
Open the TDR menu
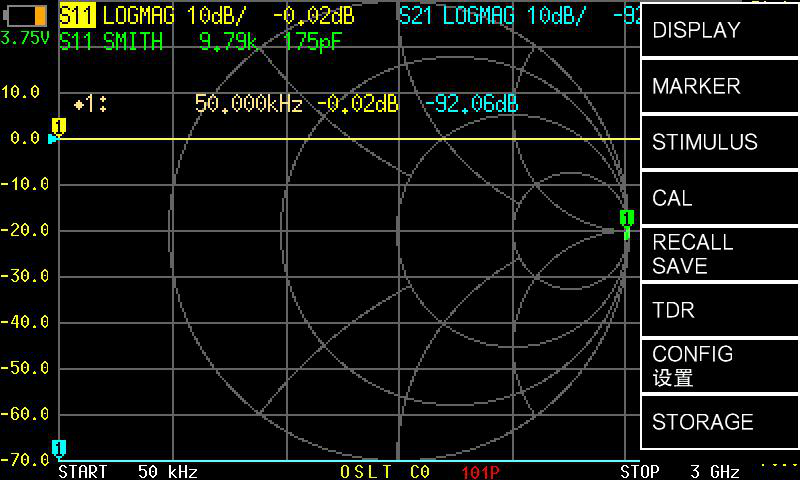coord(720,310)
